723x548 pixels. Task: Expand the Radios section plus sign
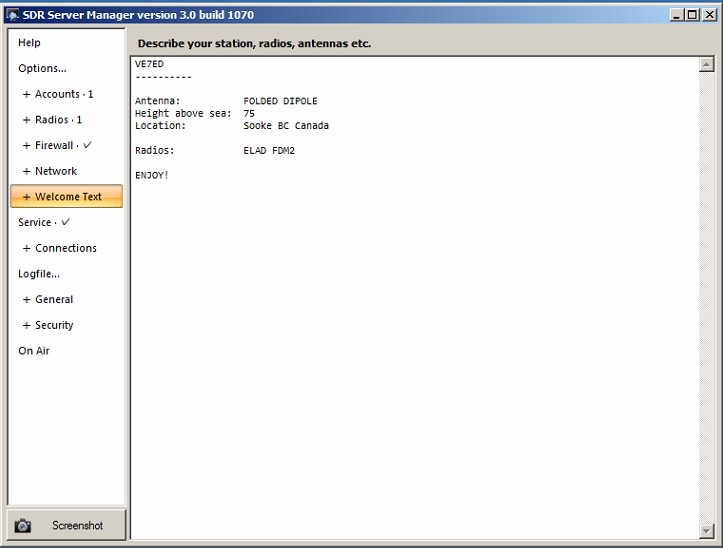click(x=26, y=120)
